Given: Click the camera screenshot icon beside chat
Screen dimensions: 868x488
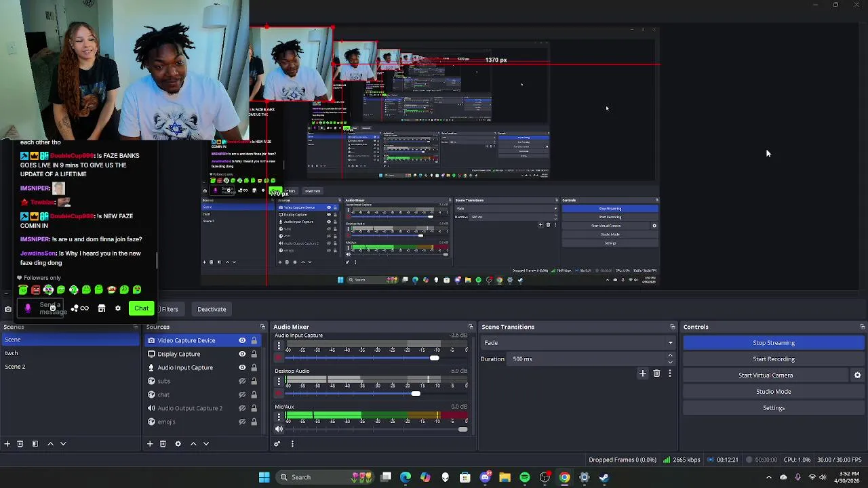Looking at the screenshot, I should [x=8, y=309].
